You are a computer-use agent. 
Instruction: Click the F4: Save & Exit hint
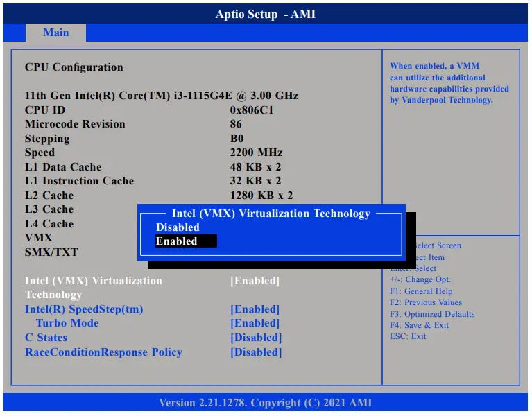(x=420, y=325)
